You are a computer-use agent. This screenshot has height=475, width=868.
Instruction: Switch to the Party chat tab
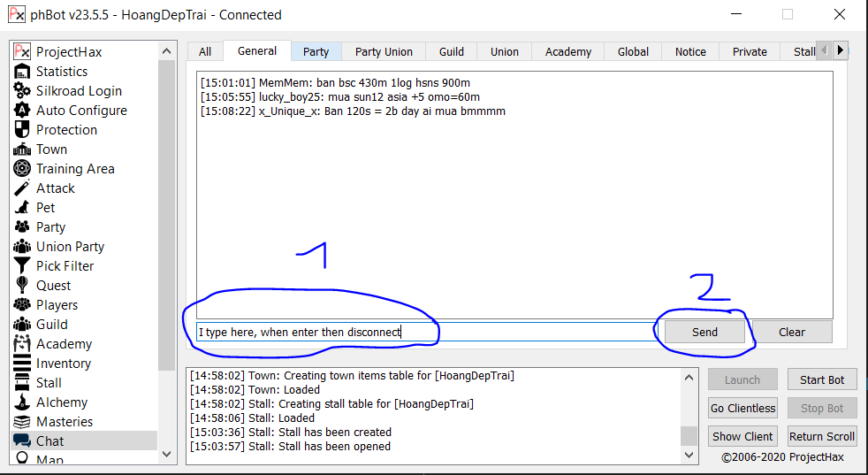pos(316,51)
